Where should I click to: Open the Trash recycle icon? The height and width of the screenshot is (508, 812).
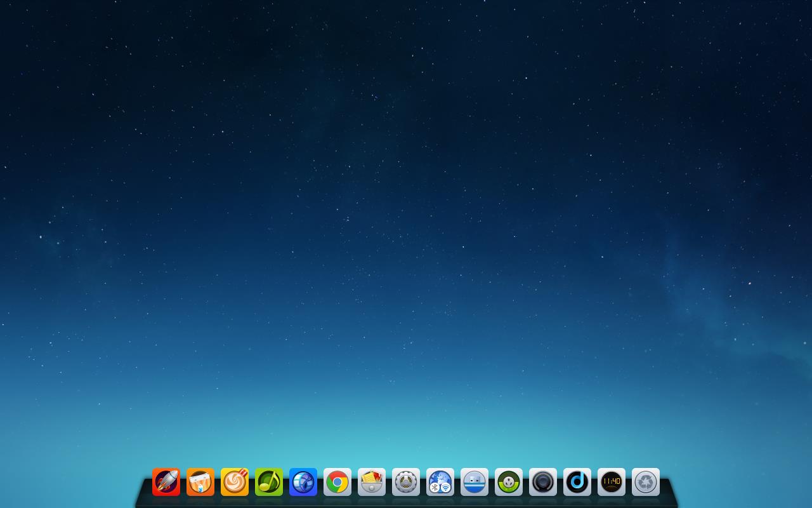click(646, 482)
